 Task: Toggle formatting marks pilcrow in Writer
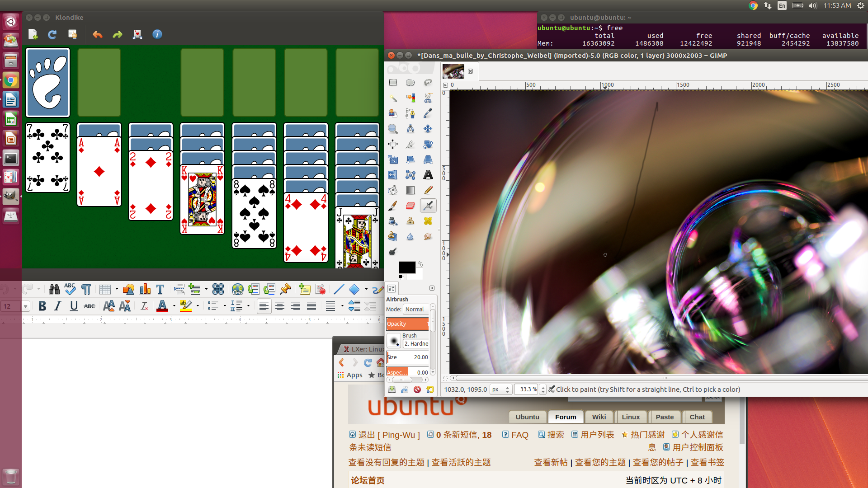(x=86, y=289)
